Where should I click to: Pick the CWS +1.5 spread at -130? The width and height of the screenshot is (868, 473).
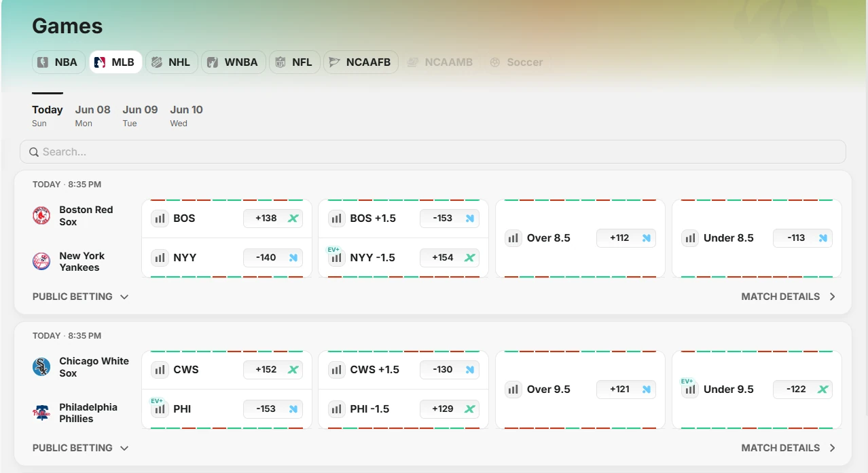pos(450,370)
